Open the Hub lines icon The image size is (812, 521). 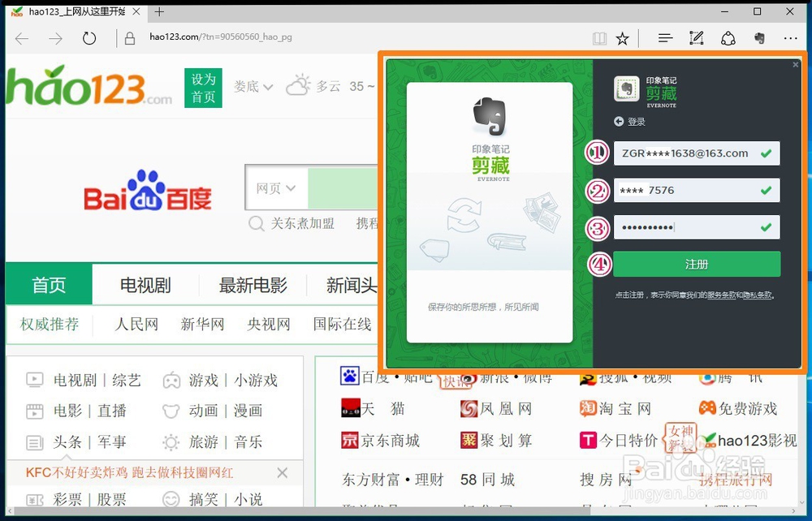coord(666,38)
